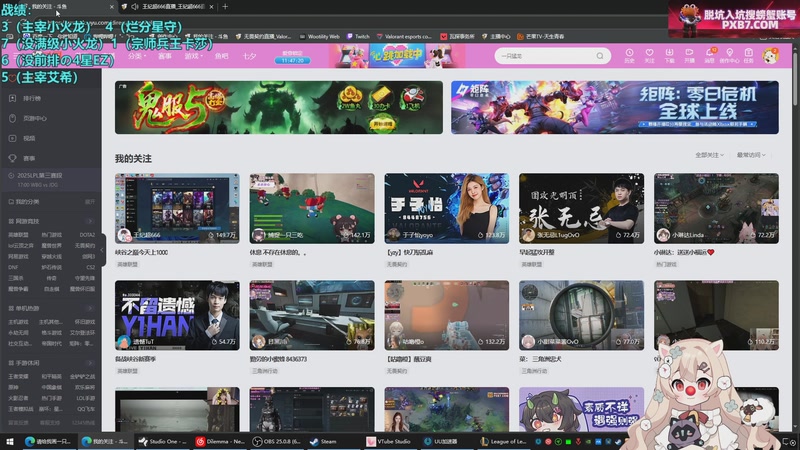Open the 不留遗憾 Y1HAN stream thumbnail
This screenshot has width=800, height=450.
coord(177,315)
